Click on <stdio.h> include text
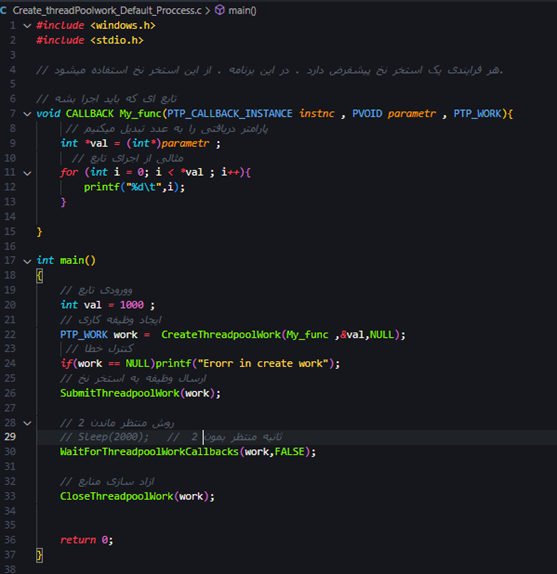 pos(117,40)
